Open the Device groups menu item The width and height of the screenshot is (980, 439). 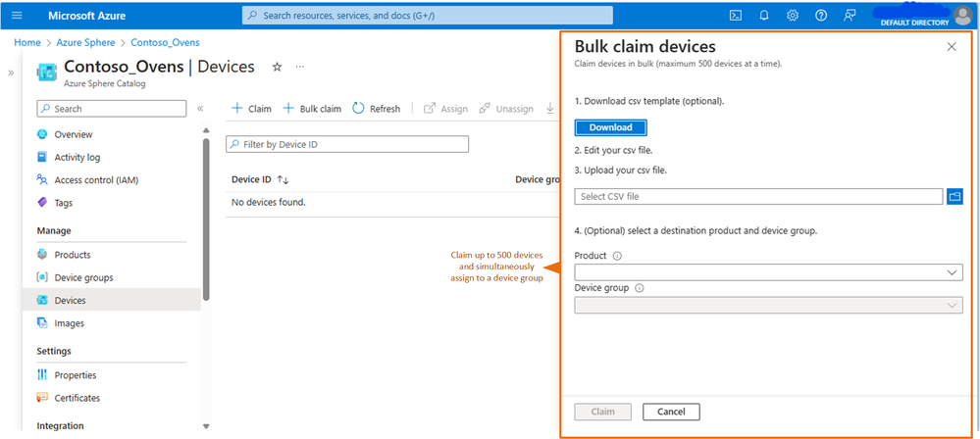pyautogui.click(x=83, y=277)
